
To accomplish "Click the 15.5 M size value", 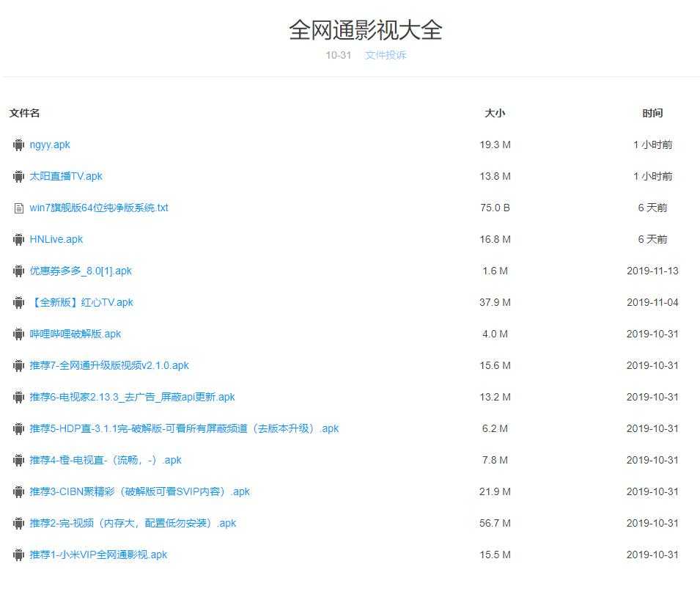I will click(x=495, y=555).
